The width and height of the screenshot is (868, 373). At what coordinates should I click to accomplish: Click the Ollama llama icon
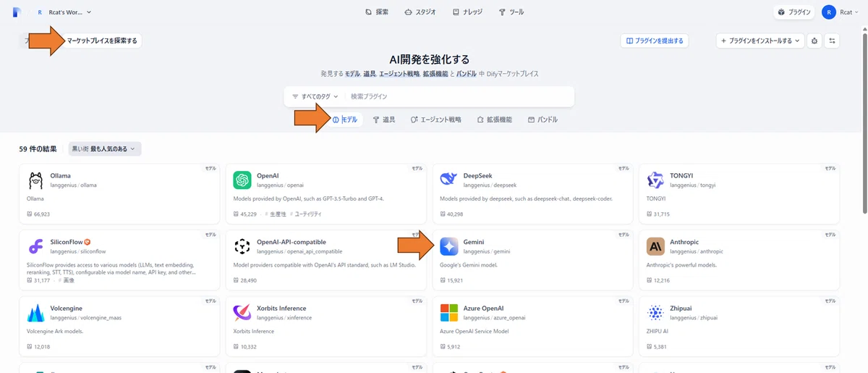[35, 180]
